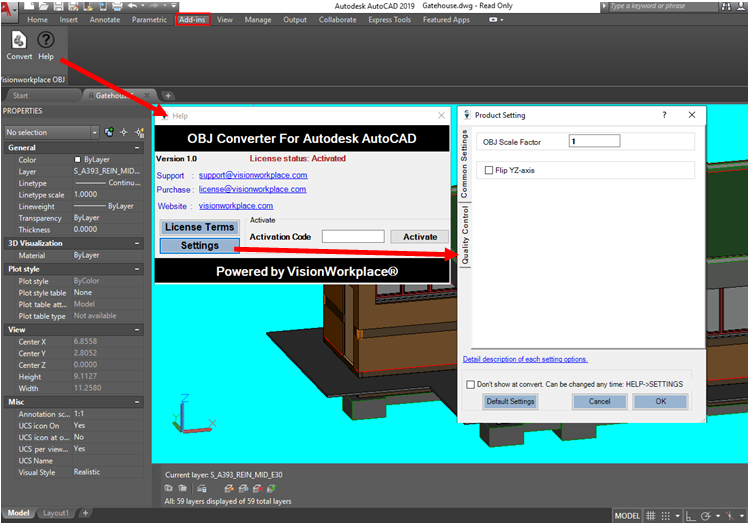
Task: Enable the Flip YZ-axis checkbox
Action: (488, 170)
